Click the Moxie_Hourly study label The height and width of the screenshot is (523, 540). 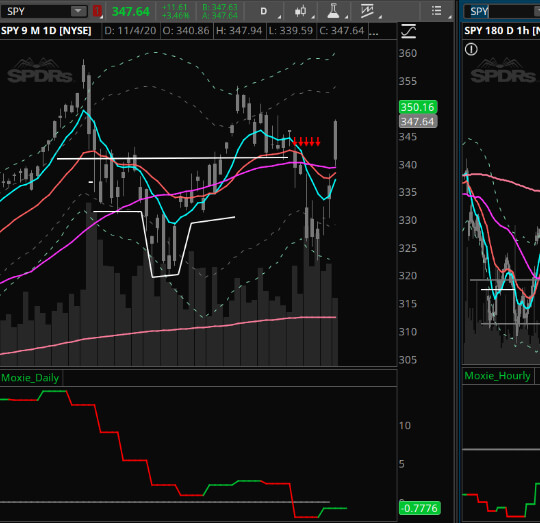[x=497, y=376]
